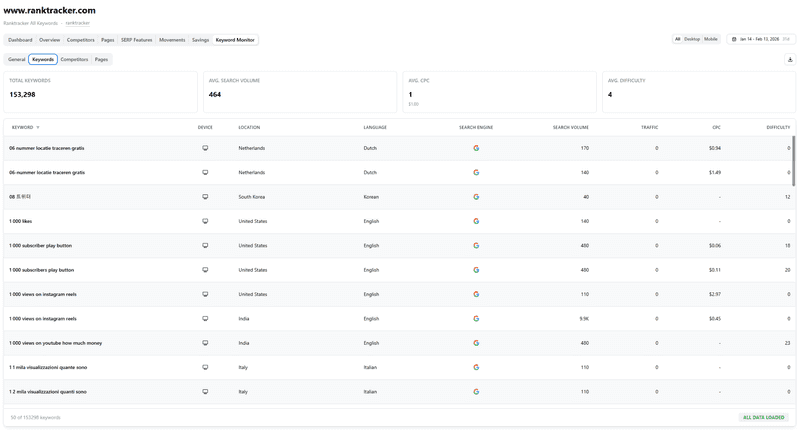Switch to the Overview tab
Viewport: 800px width, 430px height.
(x=49, y=40)
